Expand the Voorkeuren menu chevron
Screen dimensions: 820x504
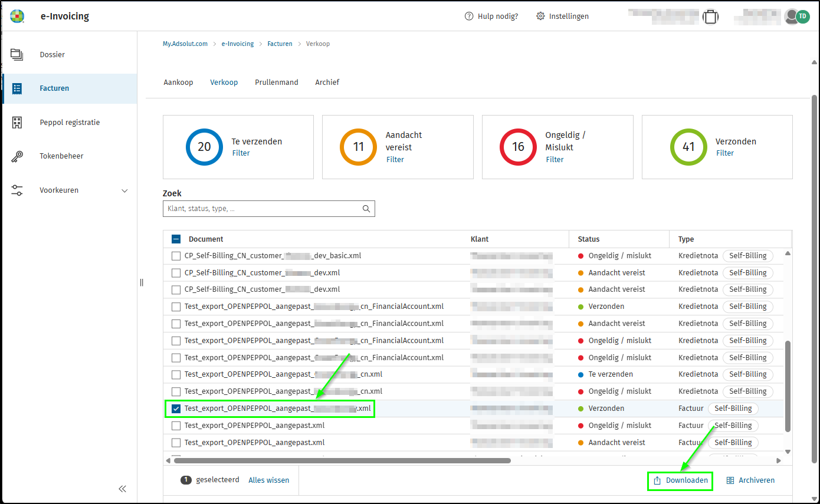pos(124,190)
